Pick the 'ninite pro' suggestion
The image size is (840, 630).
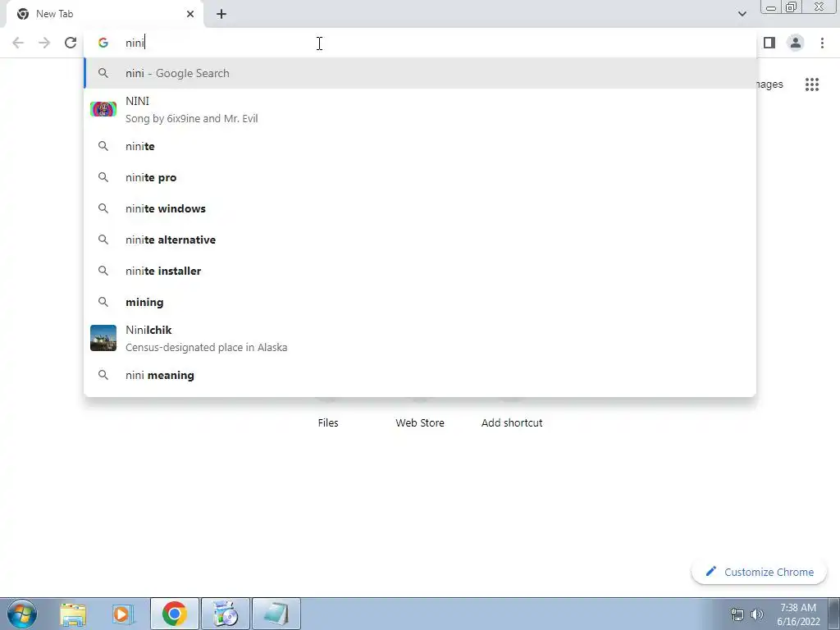tap(420, 177)
